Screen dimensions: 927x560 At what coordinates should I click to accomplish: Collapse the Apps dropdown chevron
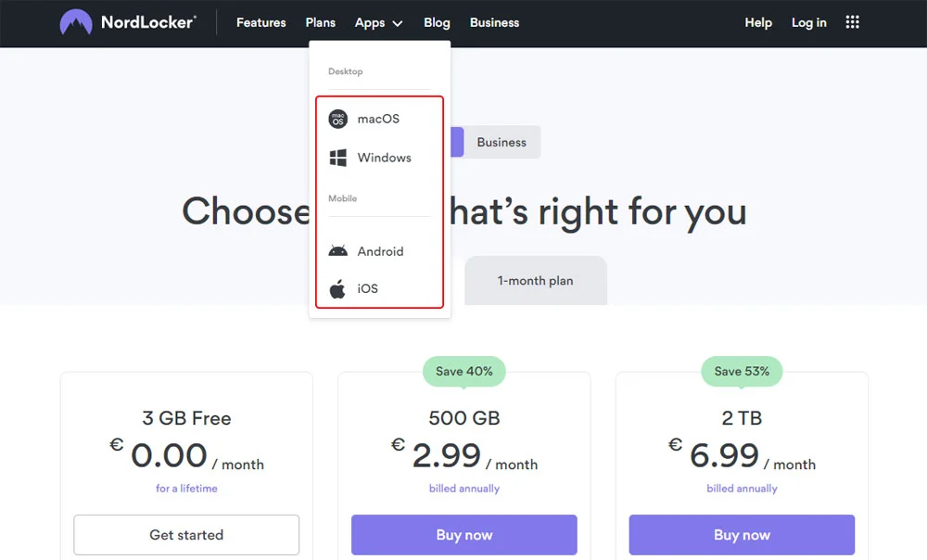(x=398, y=23)
